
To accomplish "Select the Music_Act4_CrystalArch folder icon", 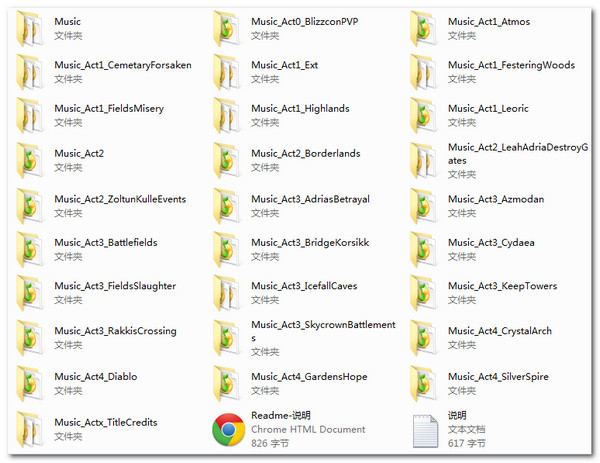I will tap(424, 338).
